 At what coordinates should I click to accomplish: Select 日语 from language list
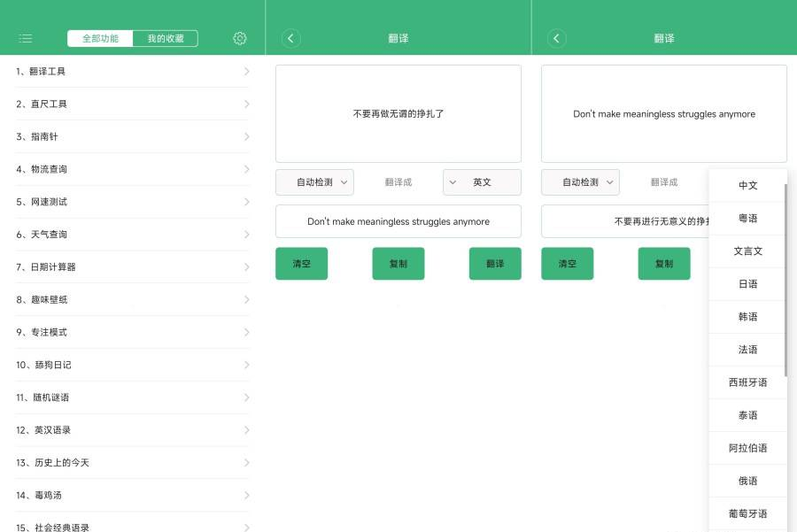(x=747, y=284)
